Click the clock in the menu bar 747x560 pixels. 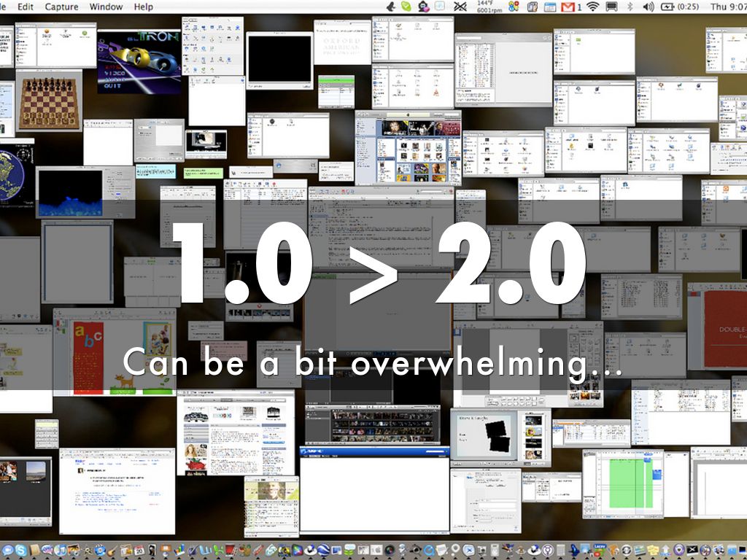point(727,7)
